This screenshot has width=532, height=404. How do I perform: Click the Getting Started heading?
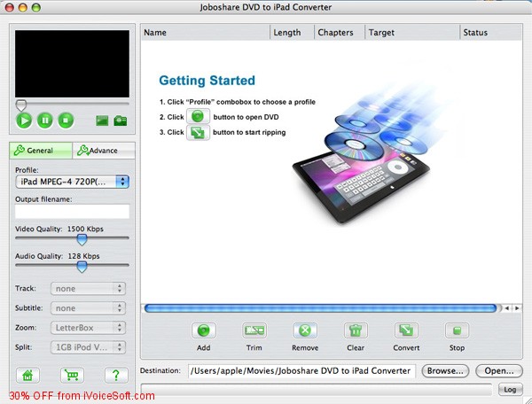coord(207,81)
